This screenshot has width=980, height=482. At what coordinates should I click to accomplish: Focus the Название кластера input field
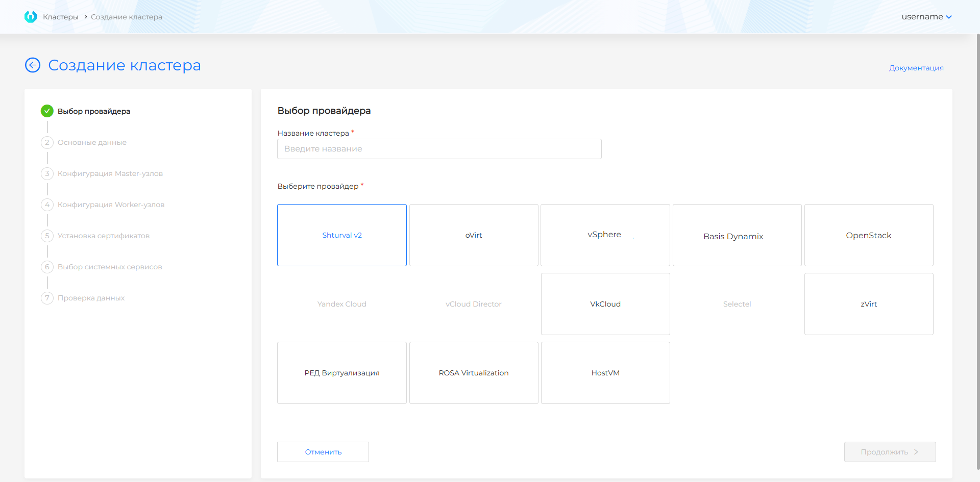pos(439,149)
